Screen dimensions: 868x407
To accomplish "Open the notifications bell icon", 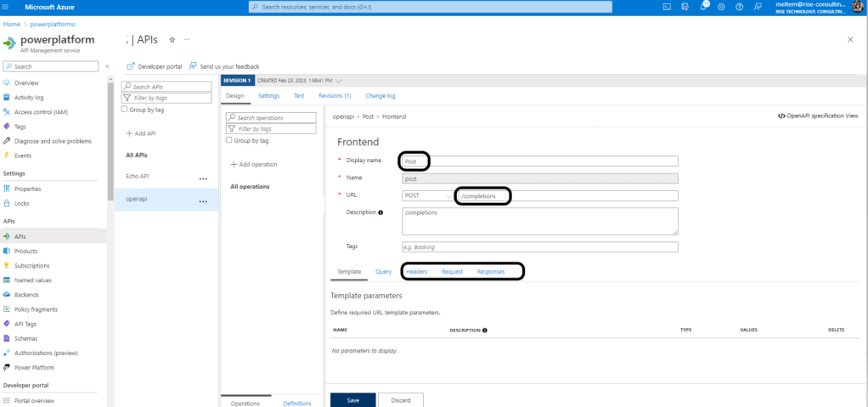I will (x=703, y=7).
